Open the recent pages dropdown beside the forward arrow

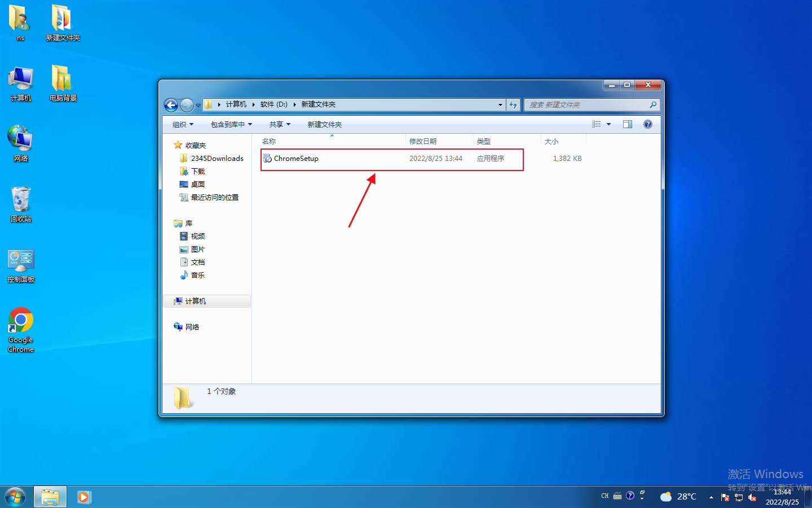[x=198, y=106]
